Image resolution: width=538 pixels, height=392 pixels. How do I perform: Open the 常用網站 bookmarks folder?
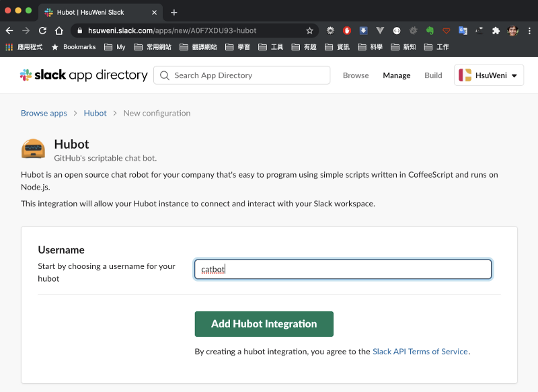(153, 47)
